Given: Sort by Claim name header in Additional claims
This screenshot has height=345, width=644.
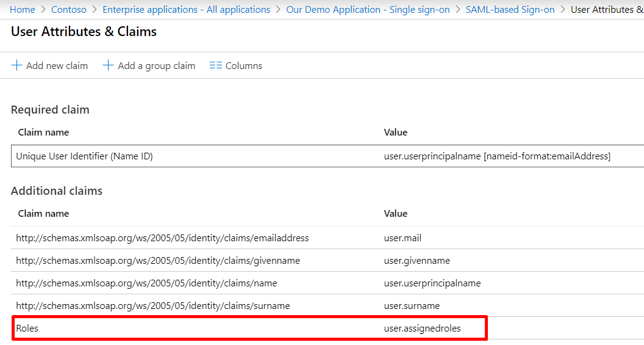Looking at the screenshot, I should point(43,214).
